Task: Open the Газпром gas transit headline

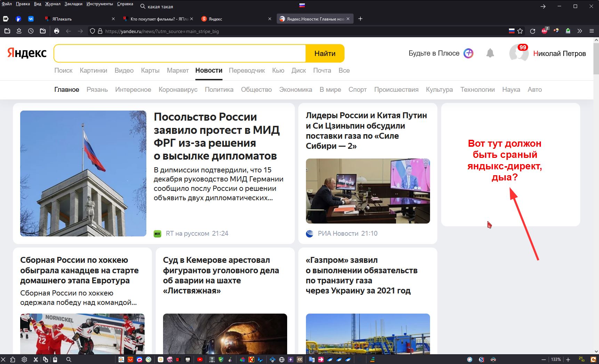Action: click(362, 275)
